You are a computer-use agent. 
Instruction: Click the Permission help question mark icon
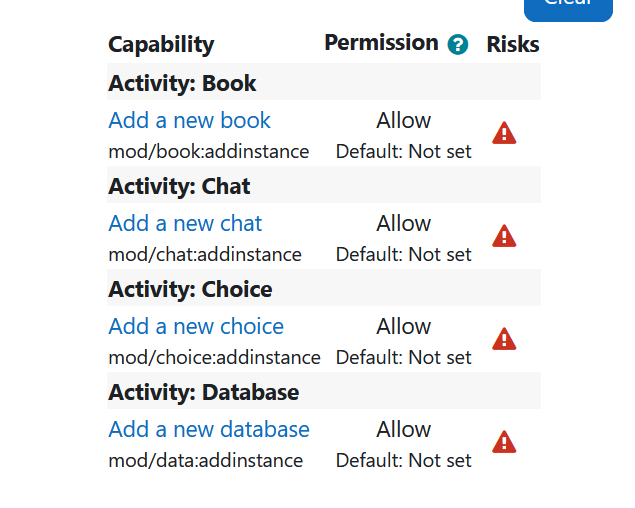pos(458,44)
